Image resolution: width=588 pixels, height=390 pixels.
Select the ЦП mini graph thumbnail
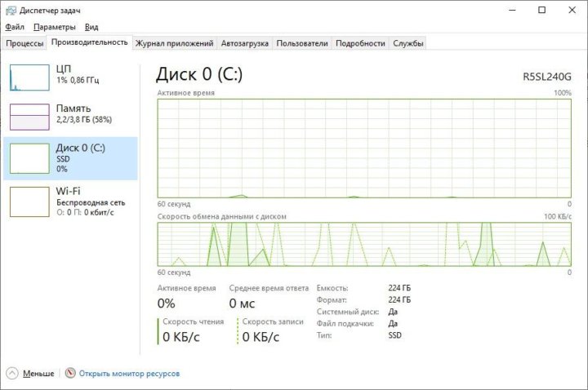click(29, 78)
